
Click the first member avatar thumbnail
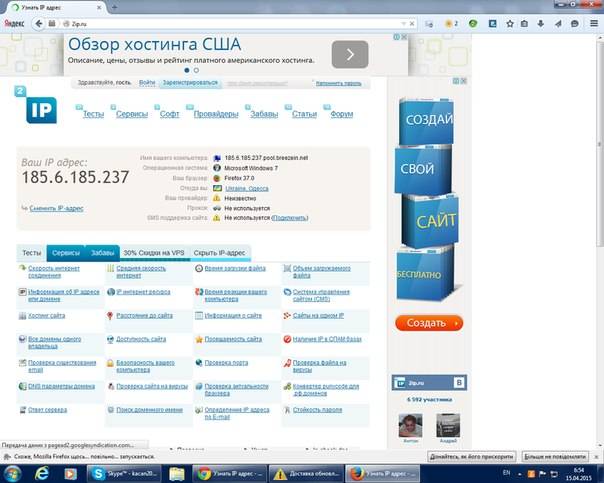tap(410, 426)
